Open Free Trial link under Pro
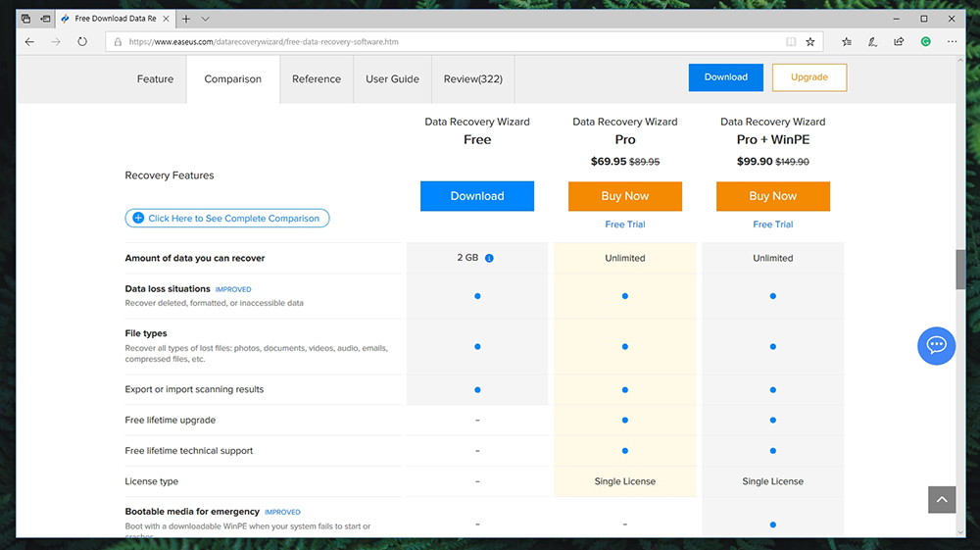Viewport: 980px width, 550px height. 625,225
